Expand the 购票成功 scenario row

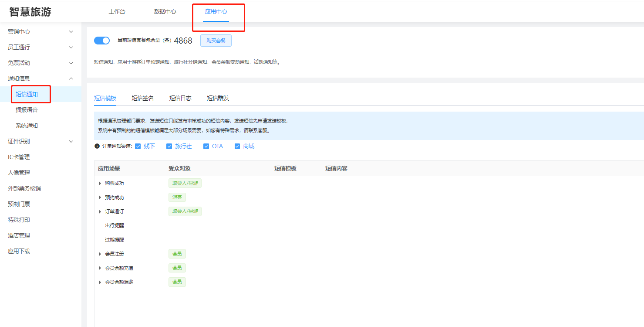tap(100, 184)
